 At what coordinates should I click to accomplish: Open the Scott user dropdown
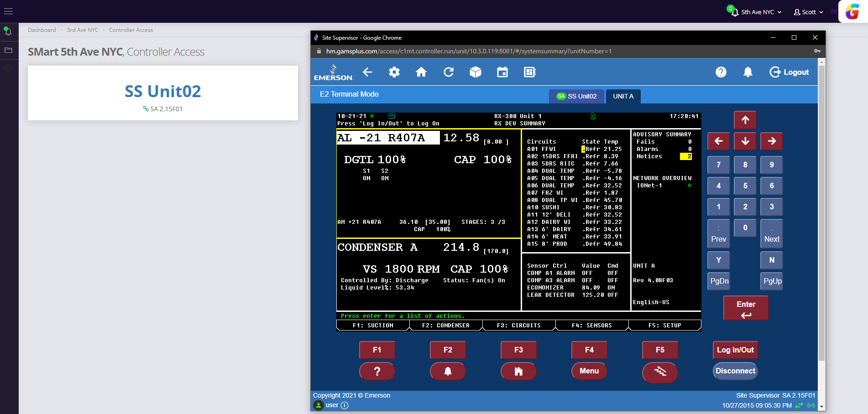click(x=808, y=12)
